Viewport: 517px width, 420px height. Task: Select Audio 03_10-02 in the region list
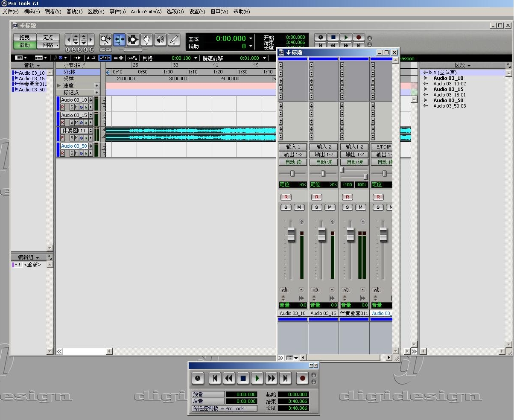pyautogui.click(x=450, y=84)
